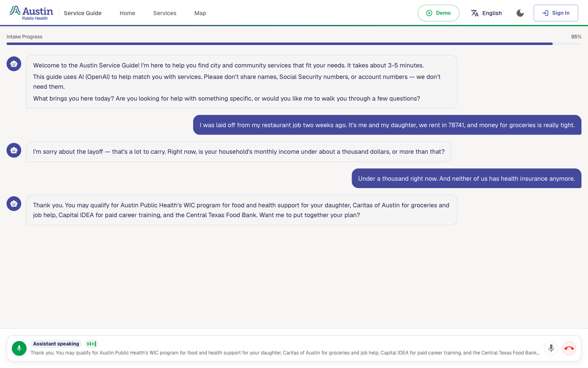End the voice call with red phone icon

click(569, 348)
